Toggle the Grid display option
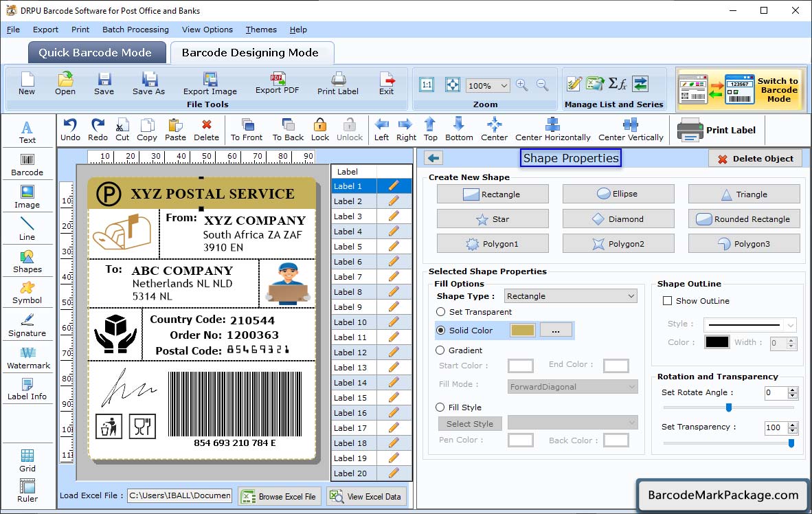Image resolution: width=812 pixels, height=514 pixels. point(27,460)
